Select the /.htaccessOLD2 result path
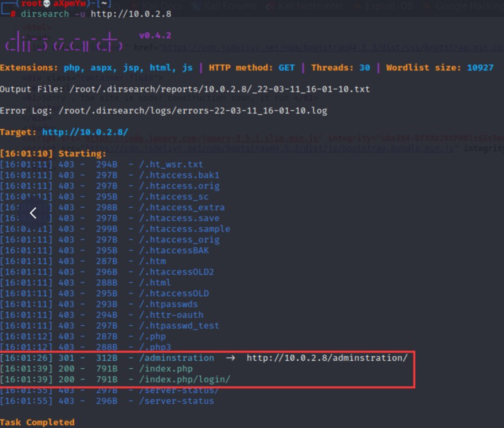This screenshot has width=504, height=428. pyautogui.click(x=176, y=272)
